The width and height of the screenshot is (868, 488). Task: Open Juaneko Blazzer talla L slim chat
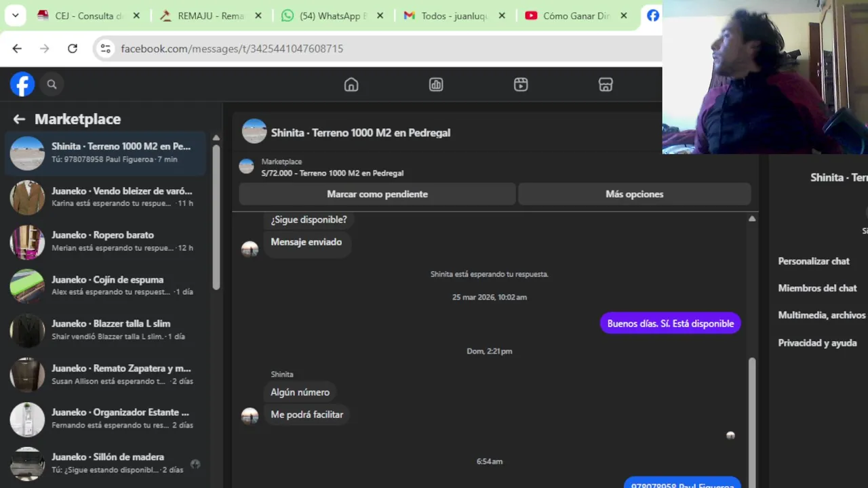106,330
